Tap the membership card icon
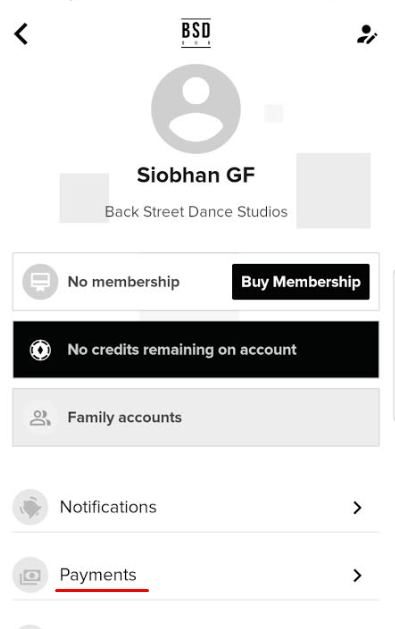 (x=40, y=282)
